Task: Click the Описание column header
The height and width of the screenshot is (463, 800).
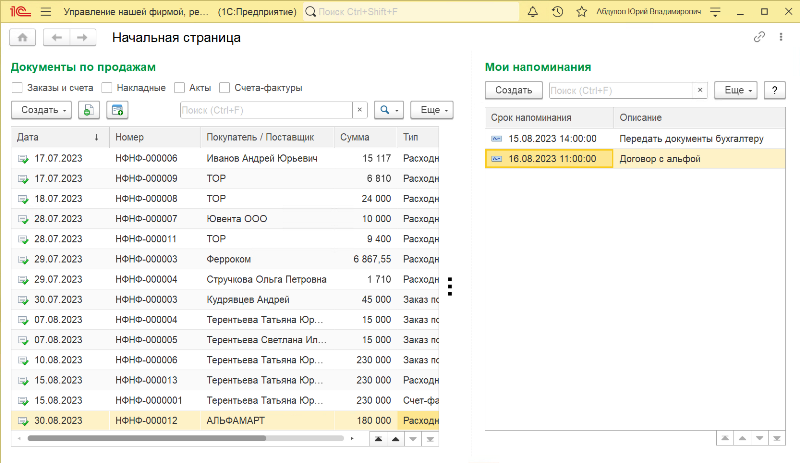Action: click(x=699, y=117)
